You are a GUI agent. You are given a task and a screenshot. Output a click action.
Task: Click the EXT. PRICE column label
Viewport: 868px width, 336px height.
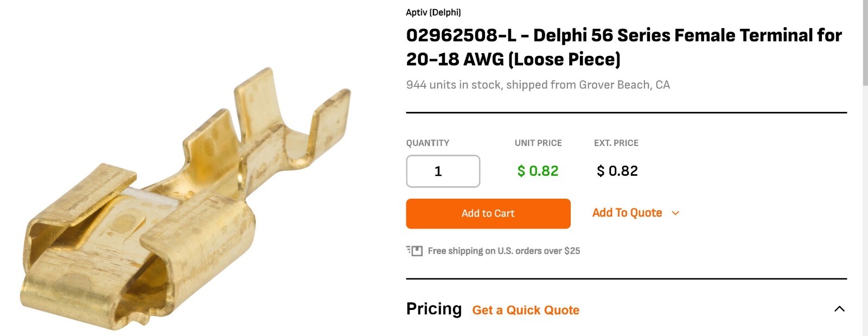pos(616,143)
